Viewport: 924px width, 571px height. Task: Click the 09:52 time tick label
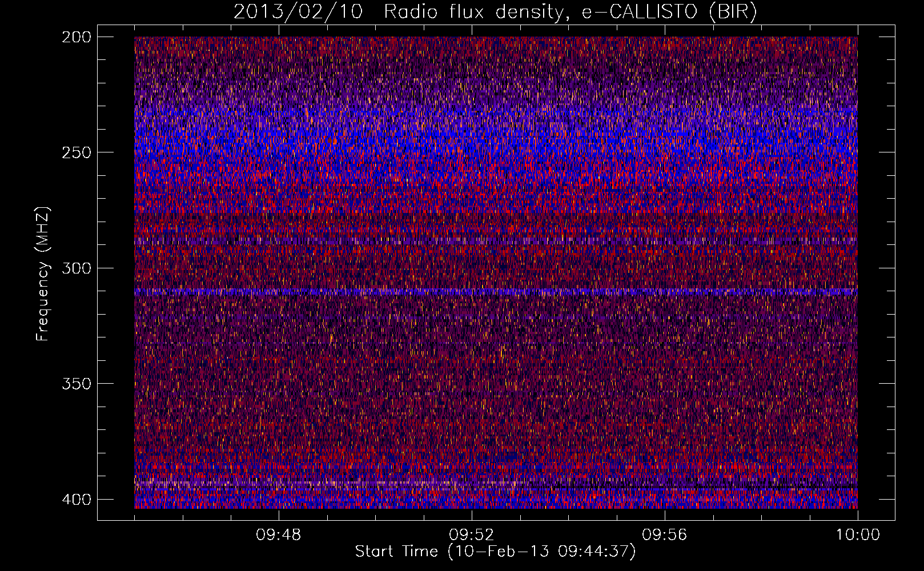click(471, 535)
